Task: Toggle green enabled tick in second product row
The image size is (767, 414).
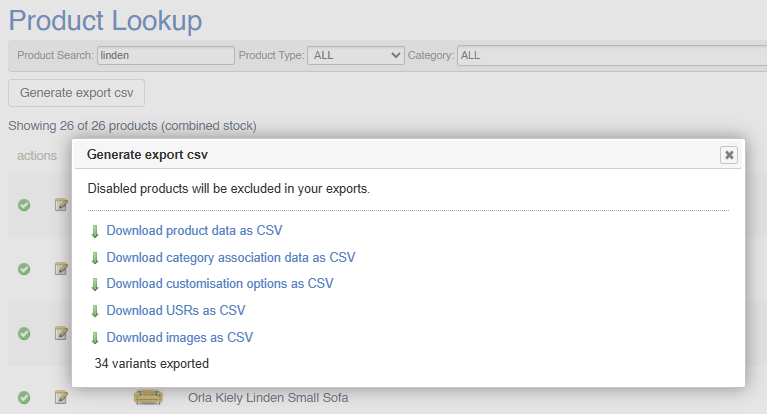Action: pos(24,269)
